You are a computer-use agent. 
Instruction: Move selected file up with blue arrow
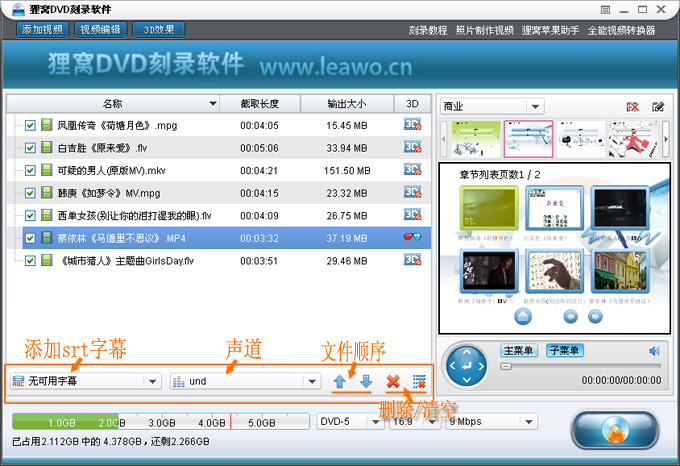click(x=340, y=381)
